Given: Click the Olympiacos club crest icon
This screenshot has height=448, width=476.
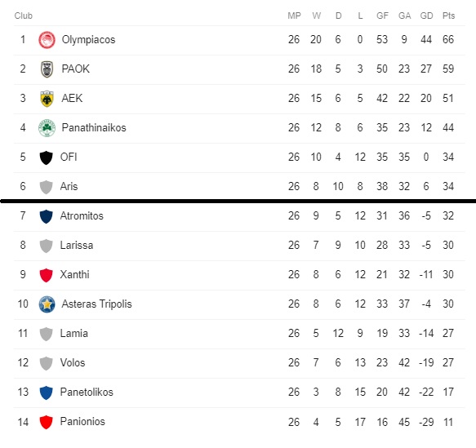Looking at the screenshot, I should click(x=47, y=40).
